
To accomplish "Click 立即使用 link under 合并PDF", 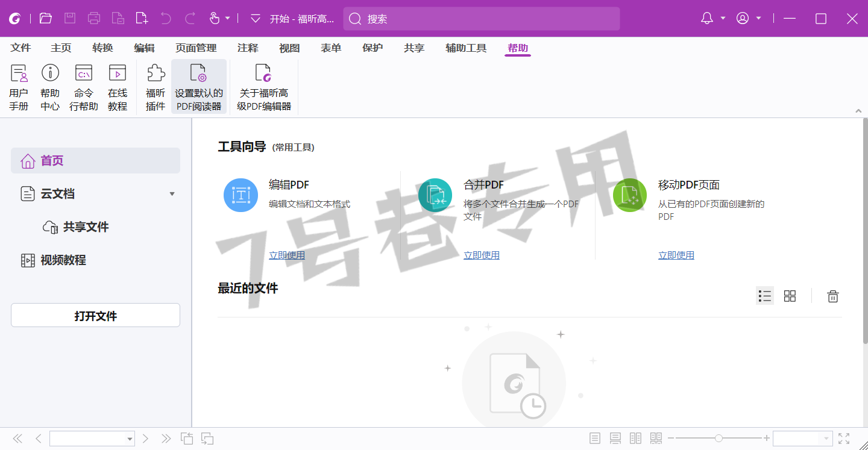I will 482,255.
